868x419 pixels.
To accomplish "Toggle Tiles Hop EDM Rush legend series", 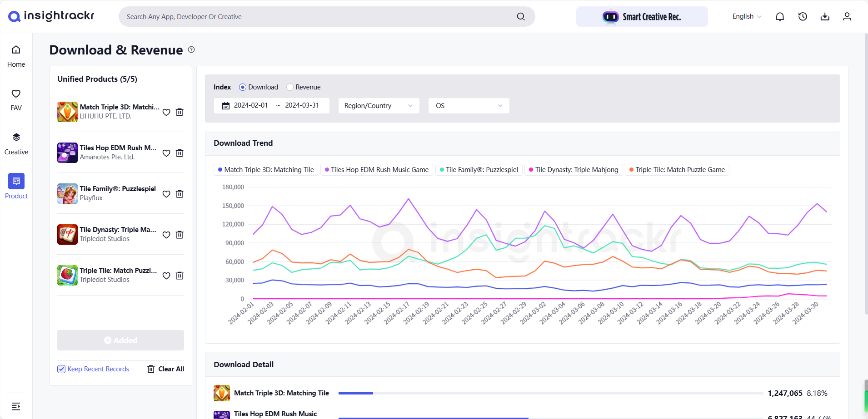I will [x=377, y=170].
